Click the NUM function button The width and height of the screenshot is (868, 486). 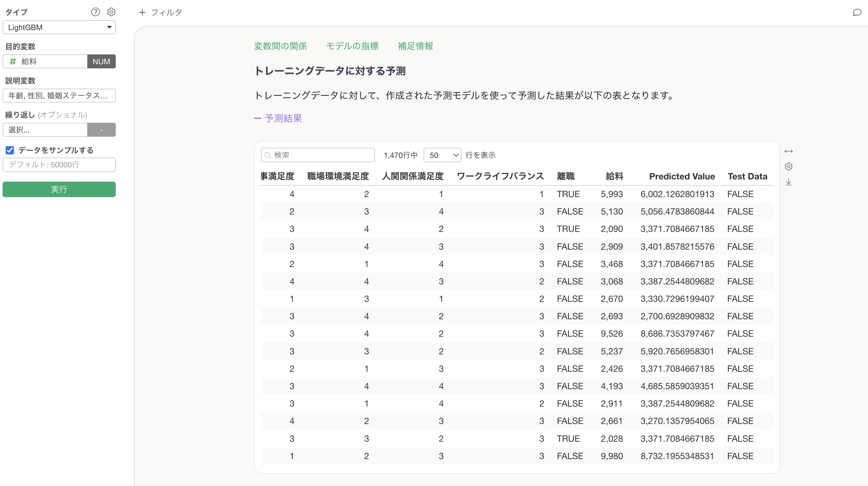[x=102, y=61]
